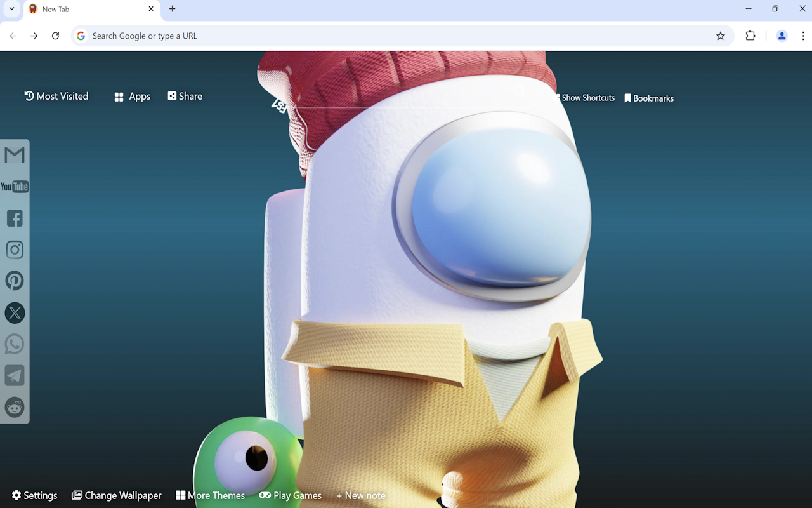Screen dimensions: 812x508
Task: Open Facebook from the sidebar
Action: (x=15, y=218)
